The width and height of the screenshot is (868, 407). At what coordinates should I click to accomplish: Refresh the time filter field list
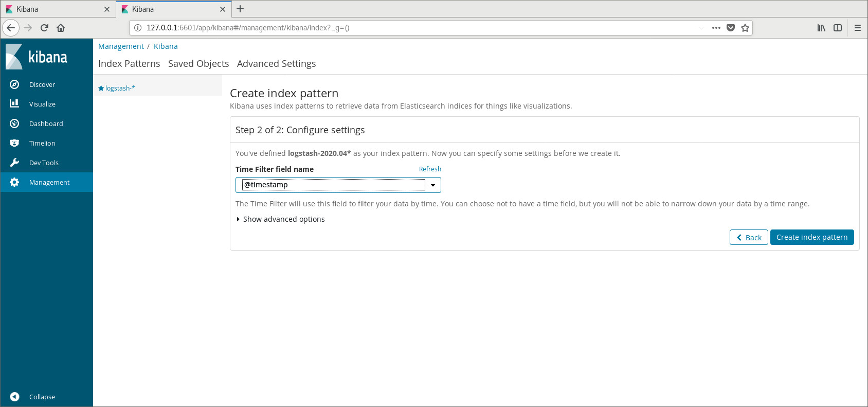[430, 169]
